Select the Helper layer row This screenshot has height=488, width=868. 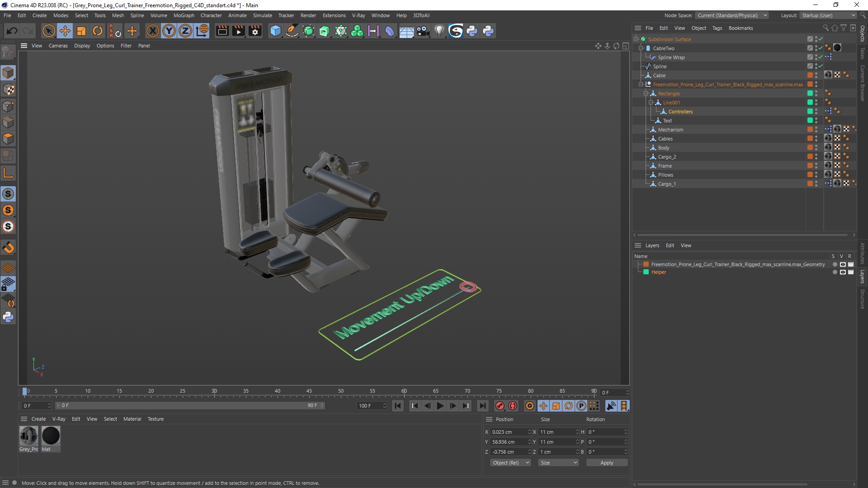658,272
